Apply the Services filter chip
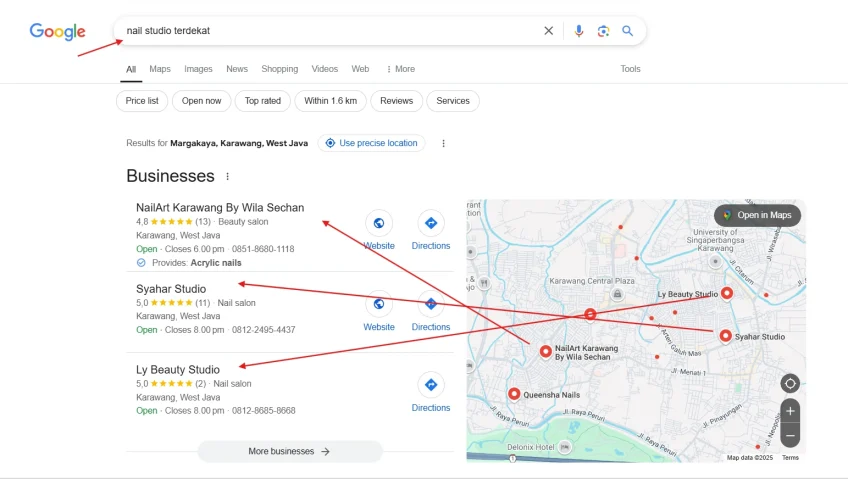 453,101
